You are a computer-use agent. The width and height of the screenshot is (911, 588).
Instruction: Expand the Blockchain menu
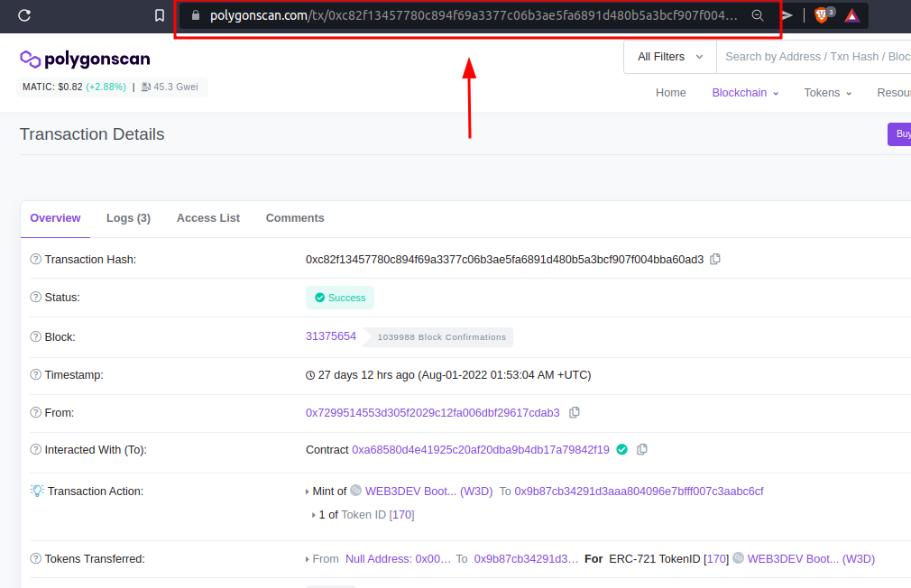(x=745, y=93)
